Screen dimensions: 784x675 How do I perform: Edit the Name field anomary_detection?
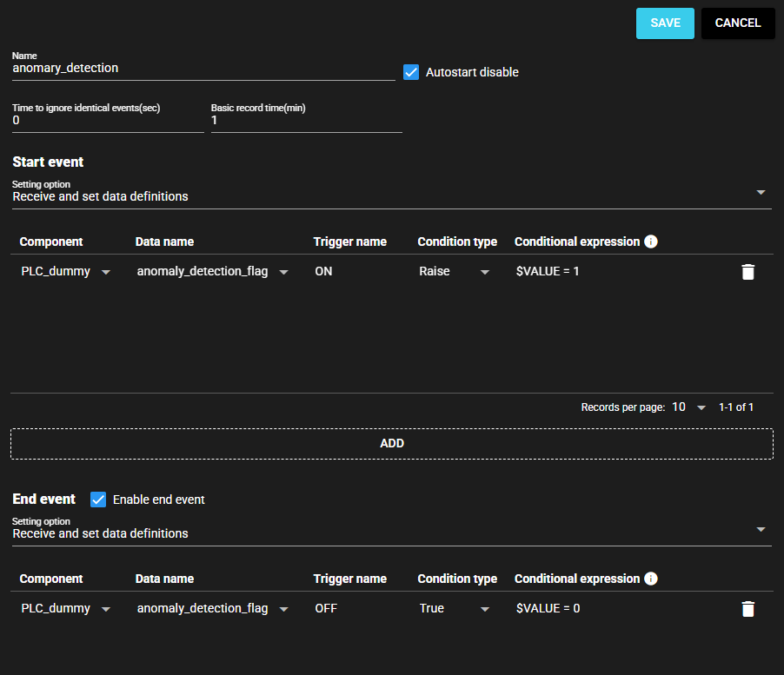[203, 68]
